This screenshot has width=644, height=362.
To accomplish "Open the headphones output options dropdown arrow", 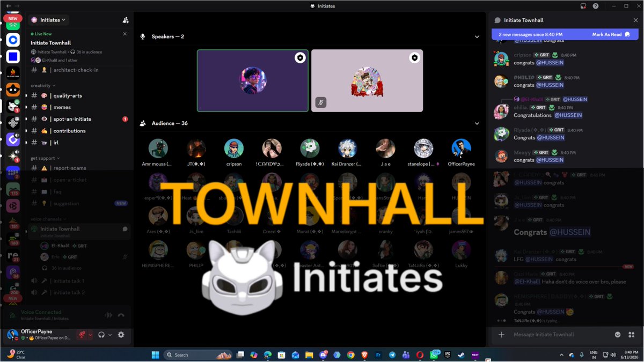I will pos(110,335).
